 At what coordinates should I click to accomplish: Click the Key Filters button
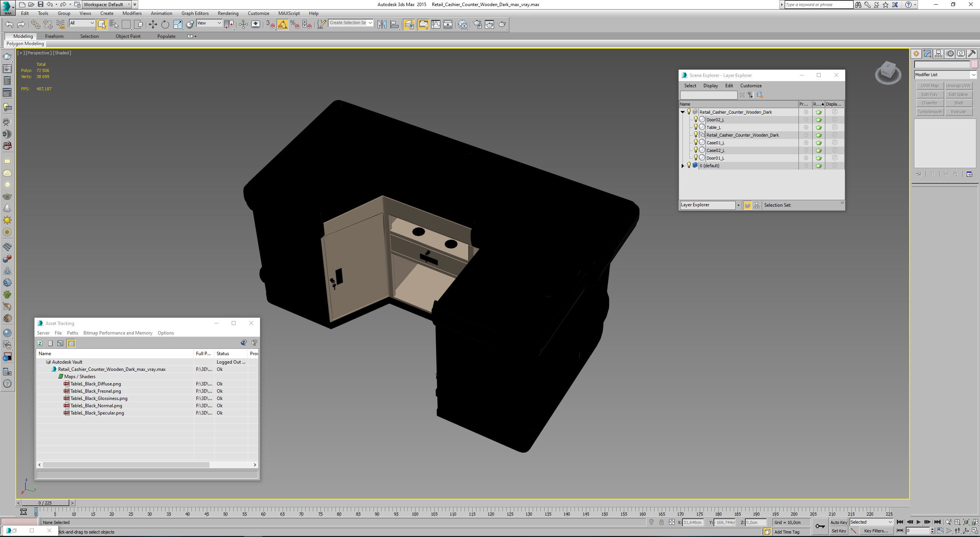(876, 531)
